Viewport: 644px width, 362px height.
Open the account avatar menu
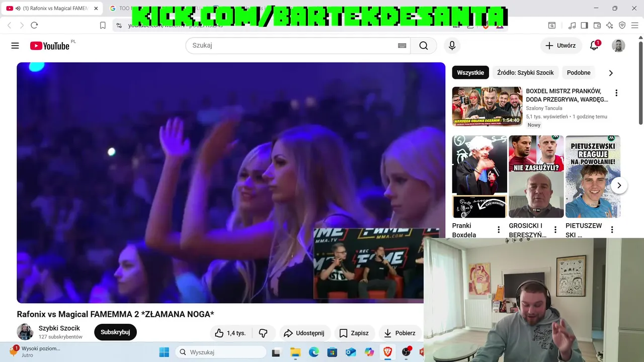click(x=618, y=45)
